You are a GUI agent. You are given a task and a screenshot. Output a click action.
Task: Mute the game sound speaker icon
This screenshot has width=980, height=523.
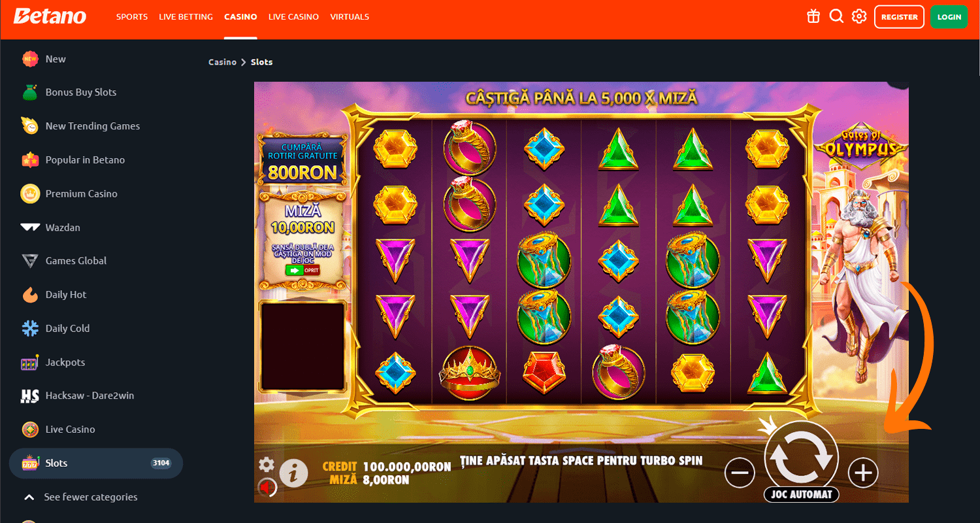267,487
